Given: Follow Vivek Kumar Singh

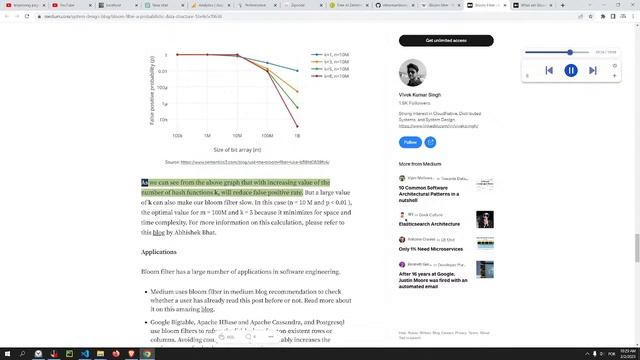Looking at the screenshot, I should [410, 142].
